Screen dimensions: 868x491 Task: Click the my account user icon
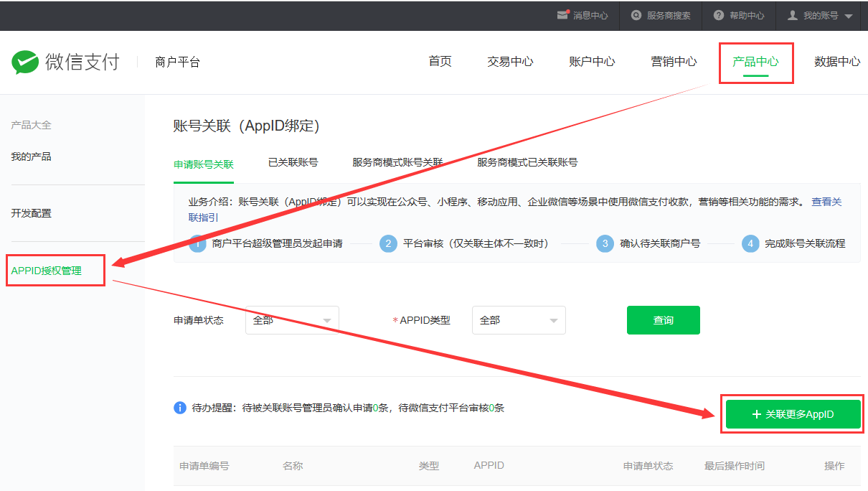tap(792, 15)
